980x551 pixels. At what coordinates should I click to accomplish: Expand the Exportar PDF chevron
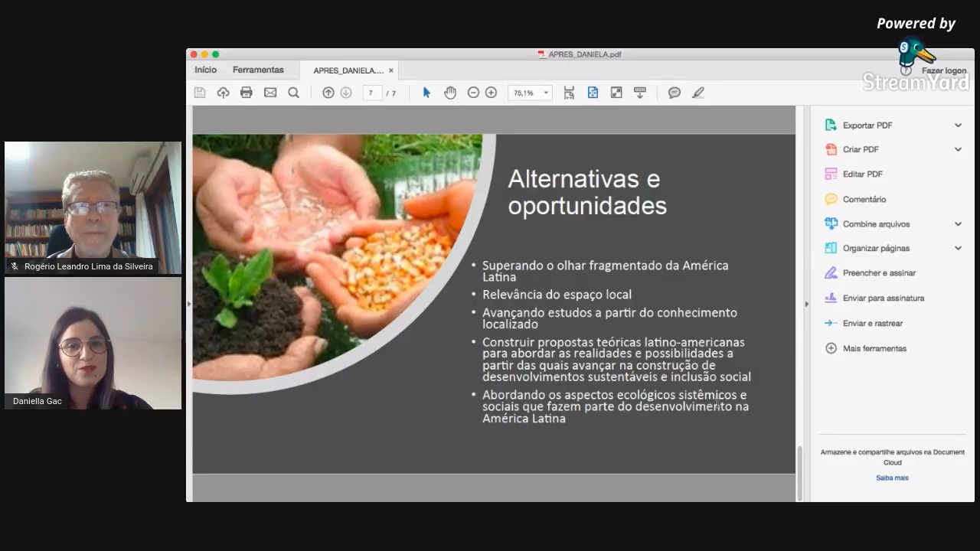pos(958,126)
